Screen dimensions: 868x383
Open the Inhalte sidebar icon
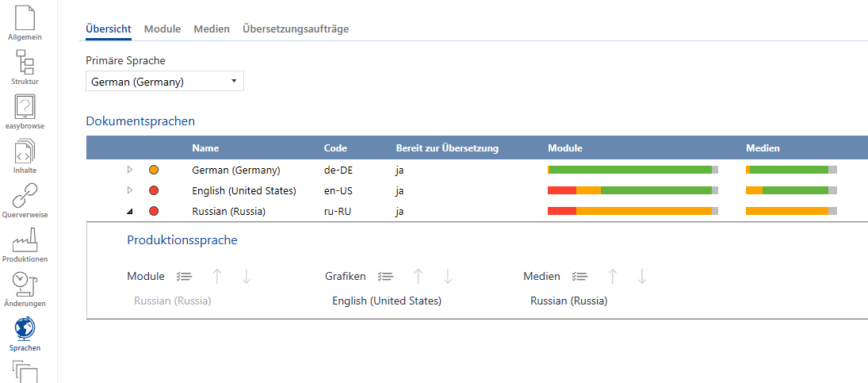tap(25, 154)
